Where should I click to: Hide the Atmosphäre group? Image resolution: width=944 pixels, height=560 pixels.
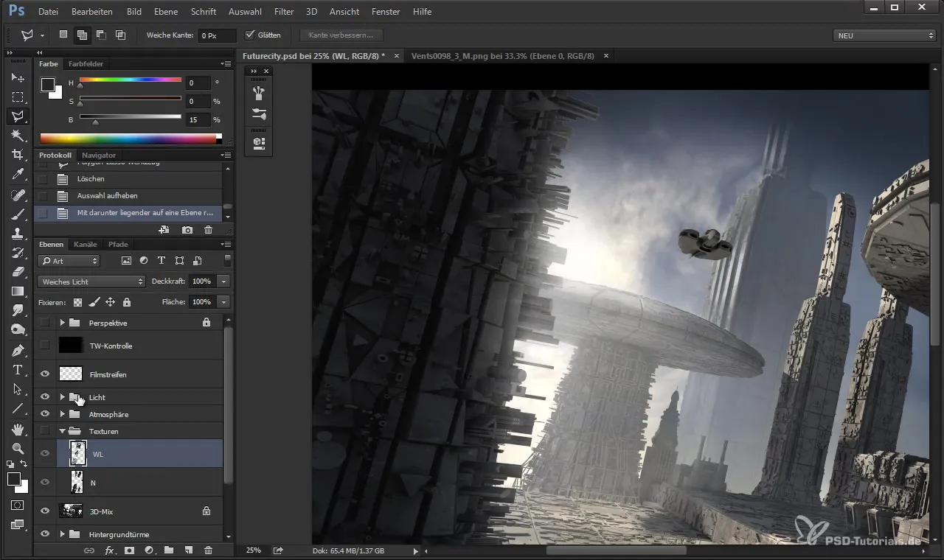(45, 414)
